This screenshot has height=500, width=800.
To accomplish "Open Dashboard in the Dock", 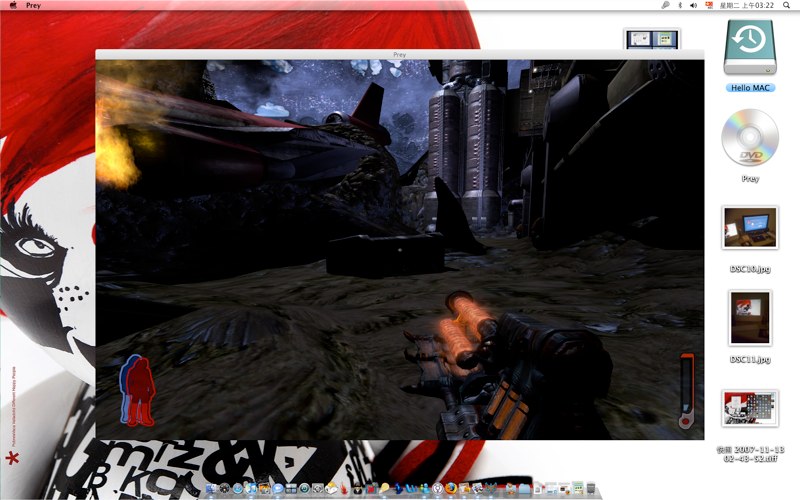I will (224, 488).
